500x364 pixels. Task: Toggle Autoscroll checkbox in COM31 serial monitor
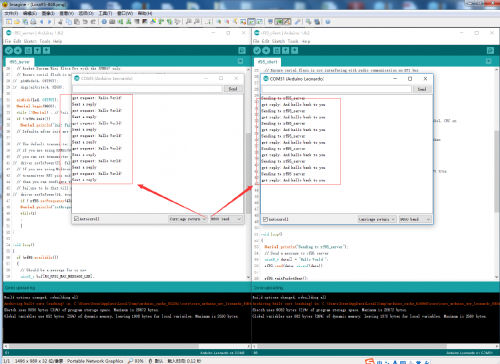pyautogui.click(x=265, y=219)
